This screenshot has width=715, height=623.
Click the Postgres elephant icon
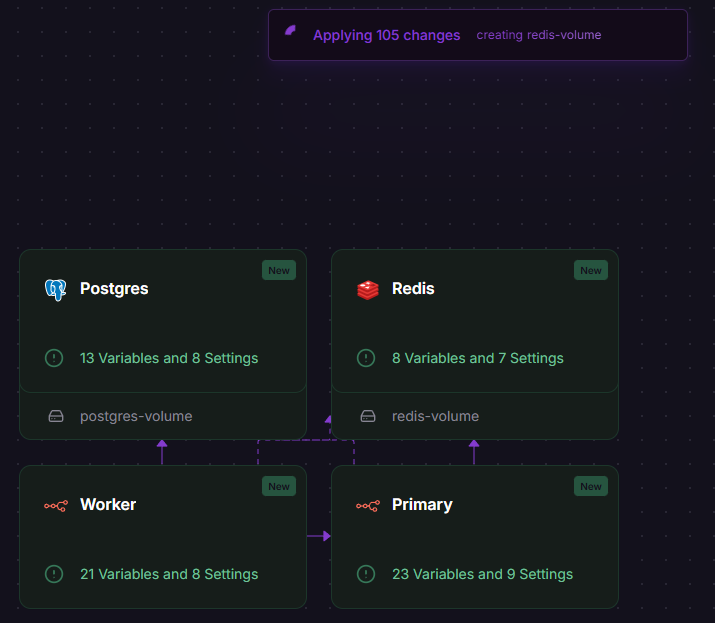pyautogui.click(x=56, y=290)
